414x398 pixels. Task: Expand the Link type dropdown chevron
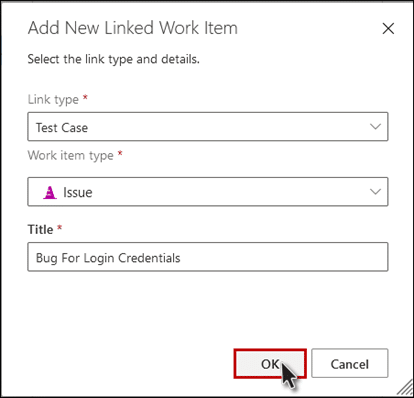(x=375, y=127)
